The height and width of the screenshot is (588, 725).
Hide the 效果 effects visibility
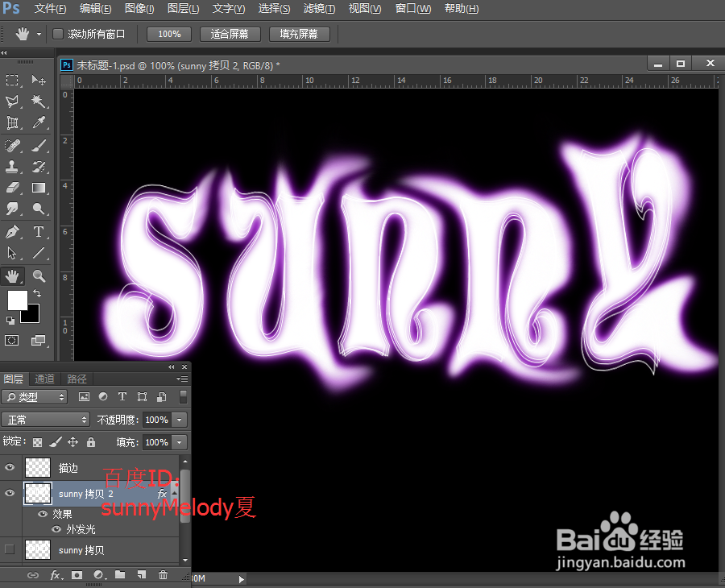tap(43, 514)
